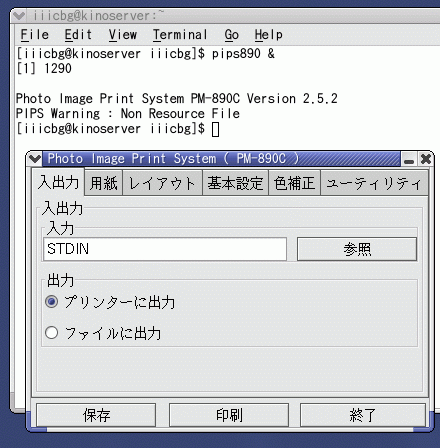Click the 参照 browse button
Screen dimensions: 440x448
(357, 249)
